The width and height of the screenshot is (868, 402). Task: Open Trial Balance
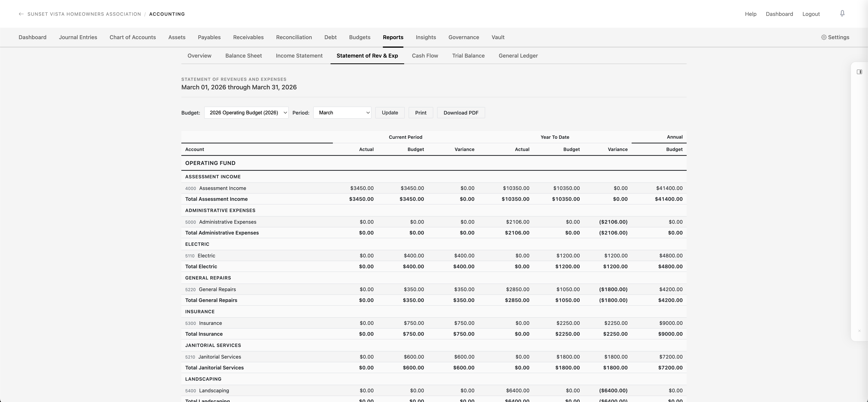pyautogui.click(x=468, y=56)
